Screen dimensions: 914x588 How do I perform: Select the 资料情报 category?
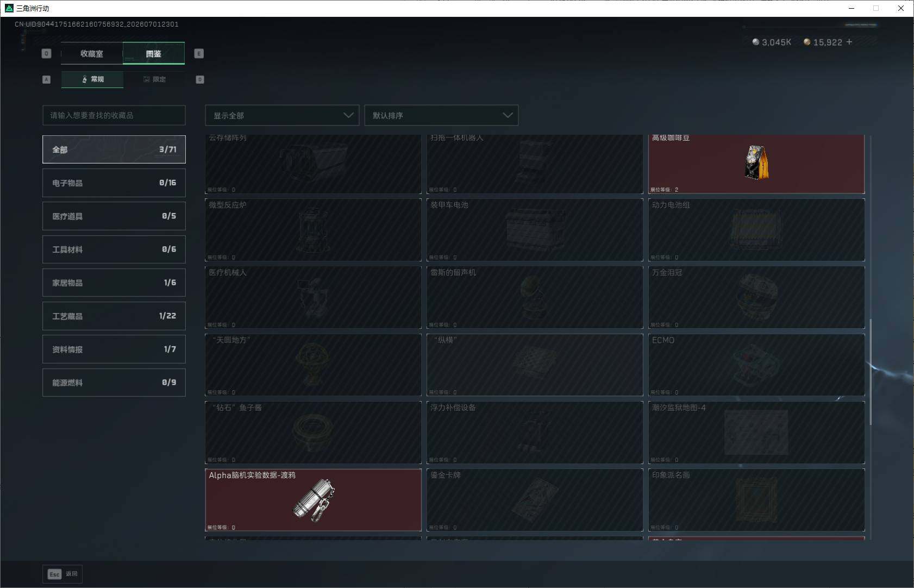coord(114,349)
